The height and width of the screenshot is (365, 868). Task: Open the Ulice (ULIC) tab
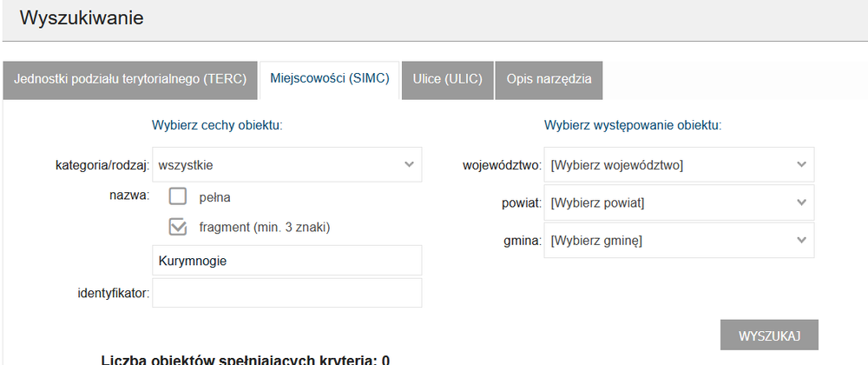(x=447, y=80)
